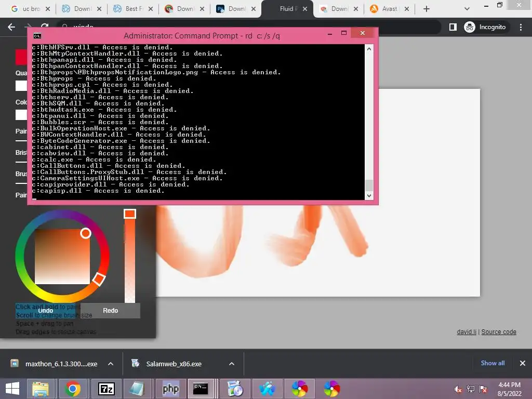Viewport: 532px width, 399px height.
Task: Switch to the Avast tab
Action: [389, 9]
